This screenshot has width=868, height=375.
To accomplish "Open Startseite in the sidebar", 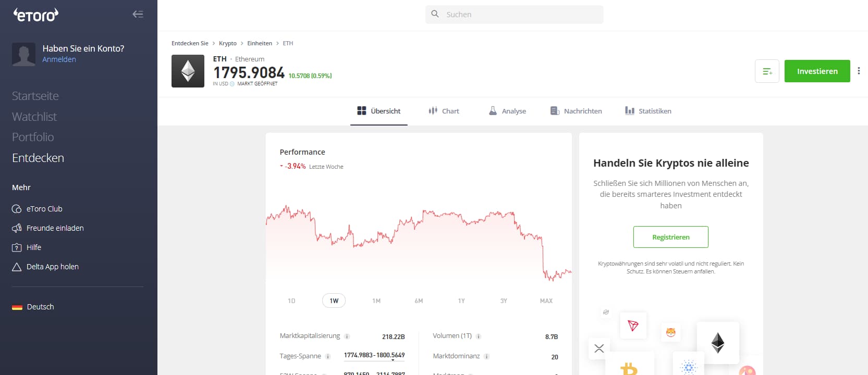I will [35, 96].
